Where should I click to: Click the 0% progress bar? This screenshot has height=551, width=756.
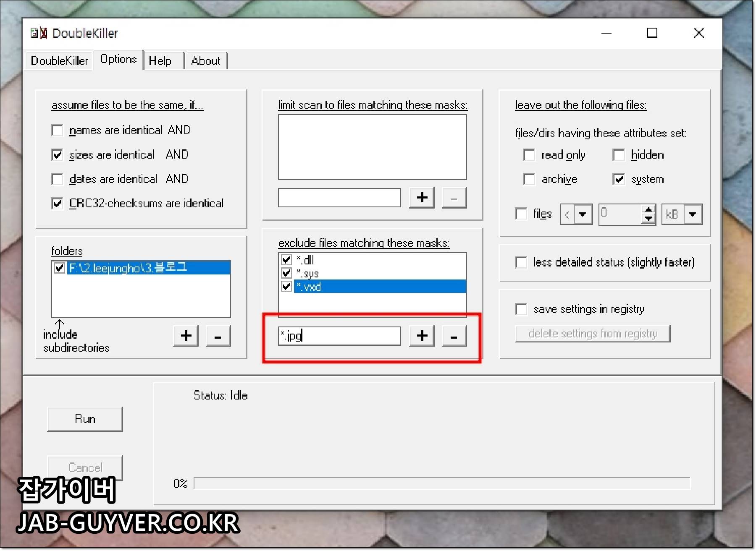pyautogui.click(x=442, y=483)
